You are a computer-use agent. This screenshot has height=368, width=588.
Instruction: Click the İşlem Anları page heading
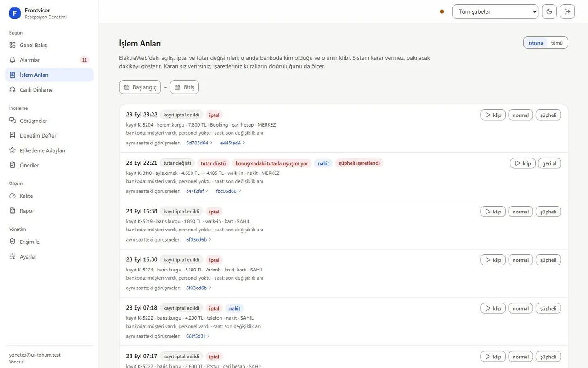[x=140, y=44]
